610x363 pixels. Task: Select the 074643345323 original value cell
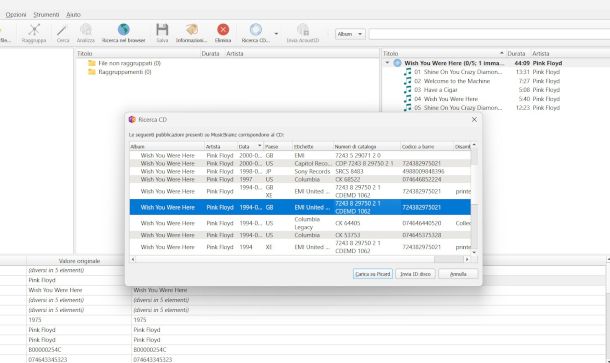tap(79, 359)
